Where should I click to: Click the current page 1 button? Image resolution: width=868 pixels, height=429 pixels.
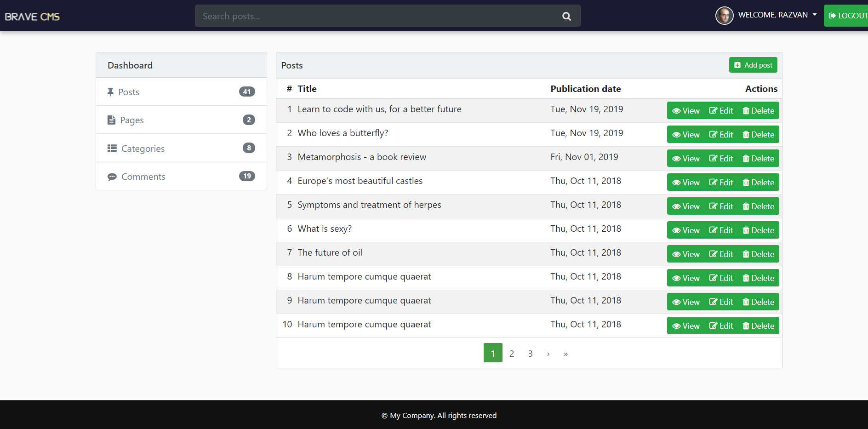click(x=493, y=353)
